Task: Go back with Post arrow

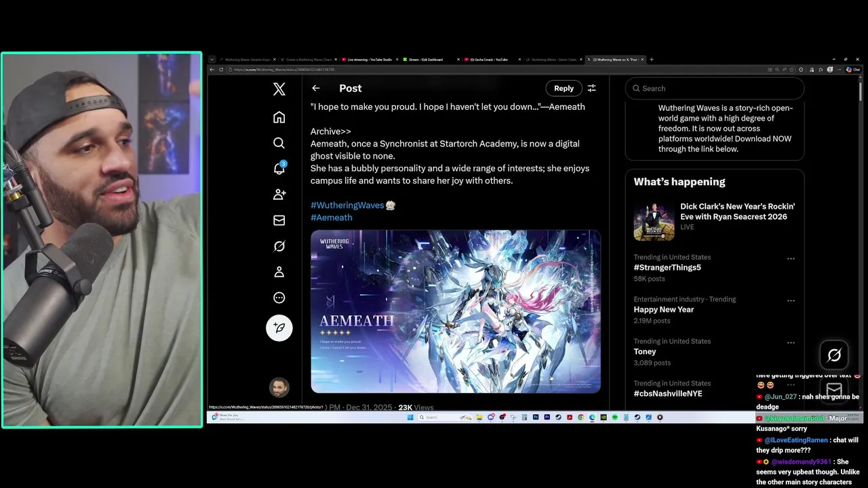Action: coord(316,88)
